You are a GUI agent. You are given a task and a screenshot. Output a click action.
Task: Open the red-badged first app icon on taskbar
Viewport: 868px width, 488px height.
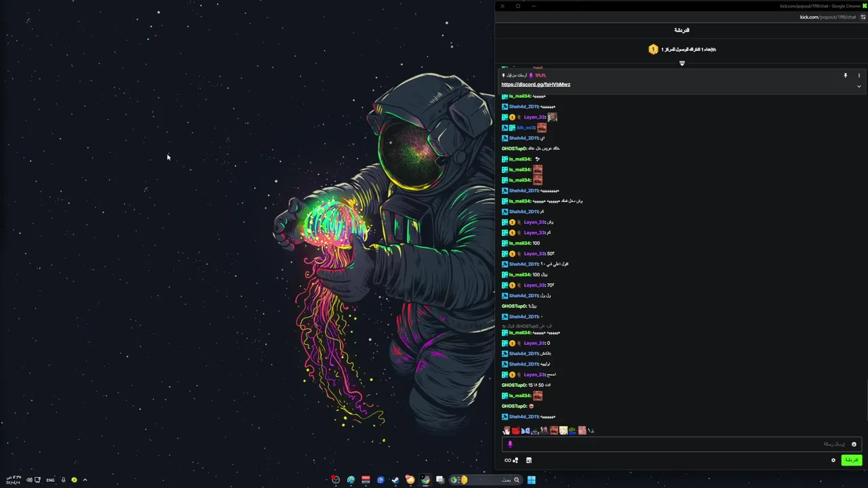[336, 480]
